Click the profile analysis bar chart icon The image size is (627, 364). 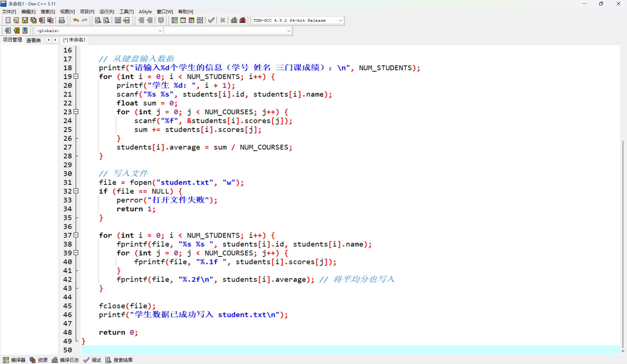[234, 20]
